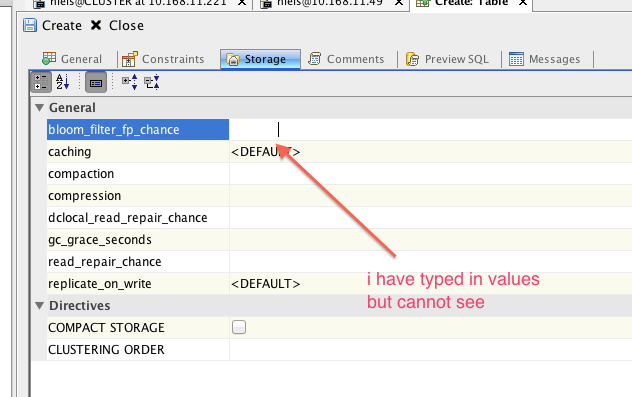Toggle the description area icon

click(96, 82)
